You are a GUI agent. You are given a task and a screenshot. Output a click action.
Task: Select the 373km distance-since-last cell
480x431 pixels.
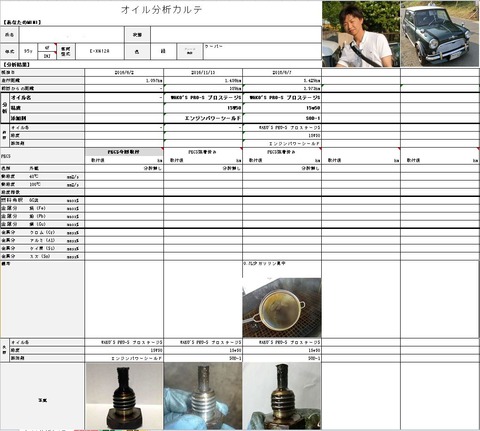pos(203,88)
